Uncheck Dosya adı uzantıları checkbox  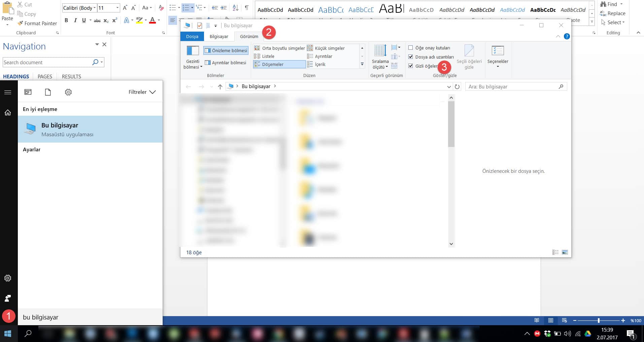[x=411, y=57]
